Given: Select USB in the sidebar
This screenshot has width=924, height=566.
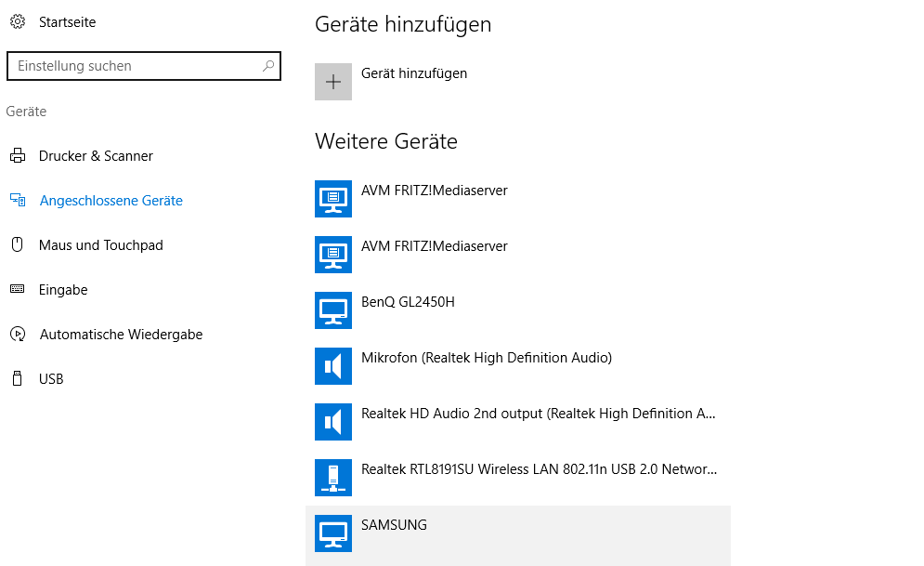Looking at the screenshot, I should (51, 378).
